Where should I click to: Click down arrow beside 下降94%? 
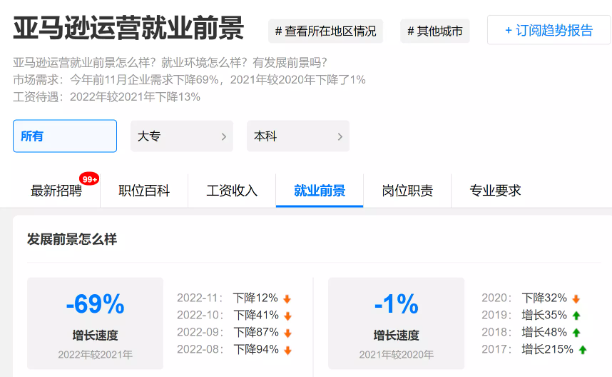(x=288, y=350)
